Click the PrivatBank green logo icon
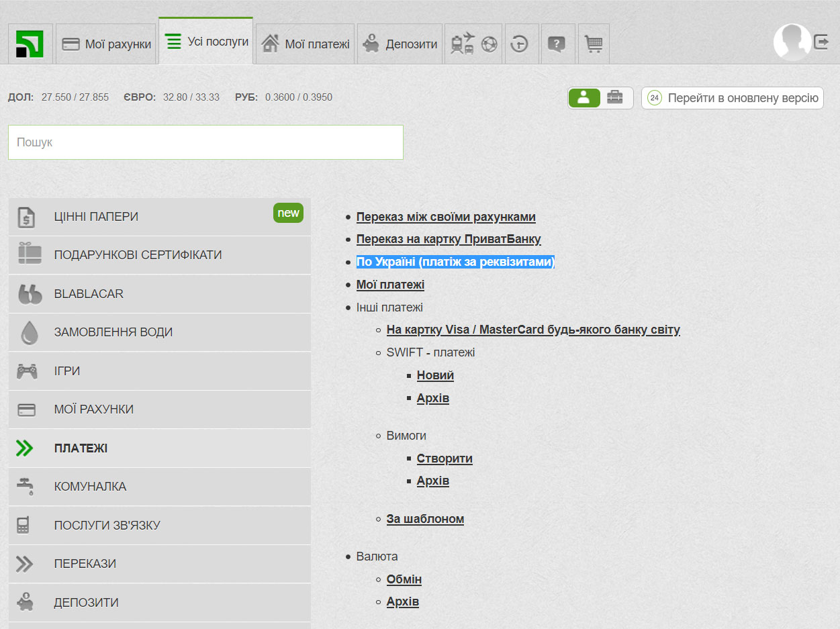This screenshot has height=629, width=840. (30, 44)
